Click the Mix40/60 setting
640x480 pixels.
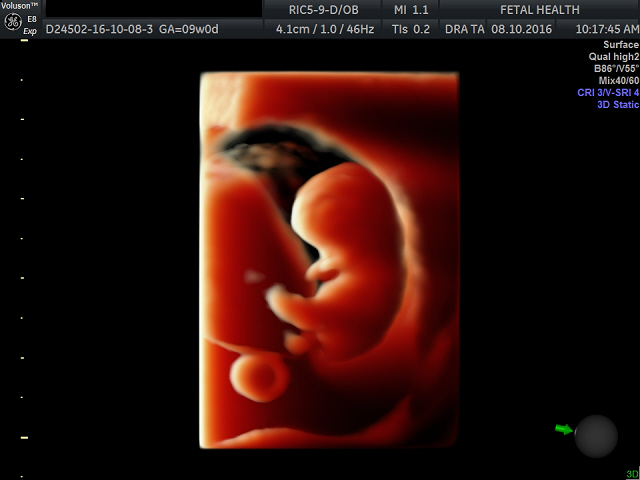click(619, 80)
